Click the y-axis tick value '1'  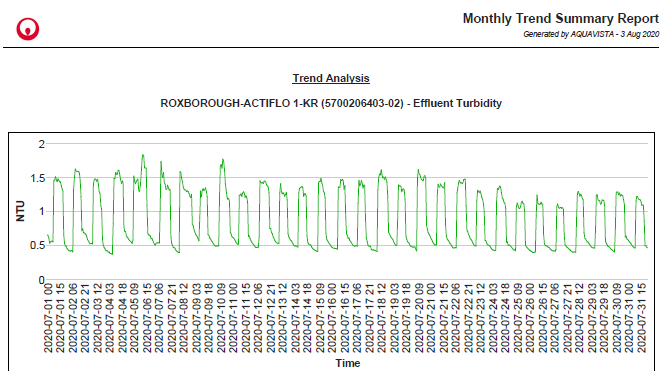coord(42,211)
